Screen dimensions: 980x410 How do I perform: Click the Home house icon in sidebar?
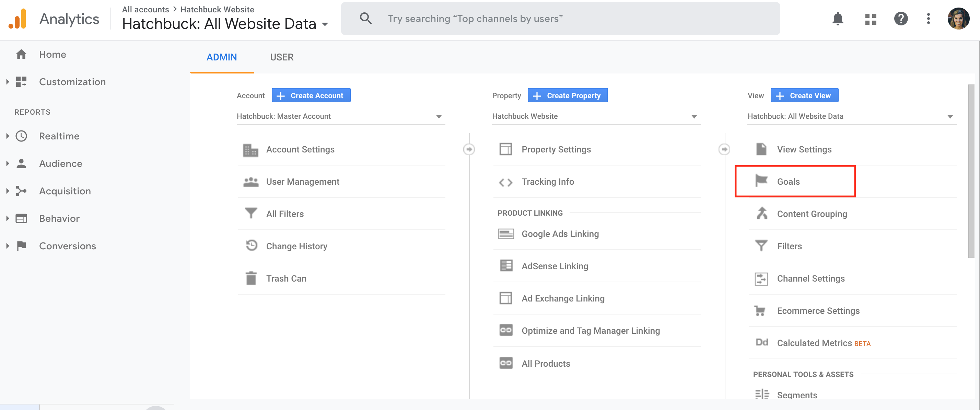[21, 55]
